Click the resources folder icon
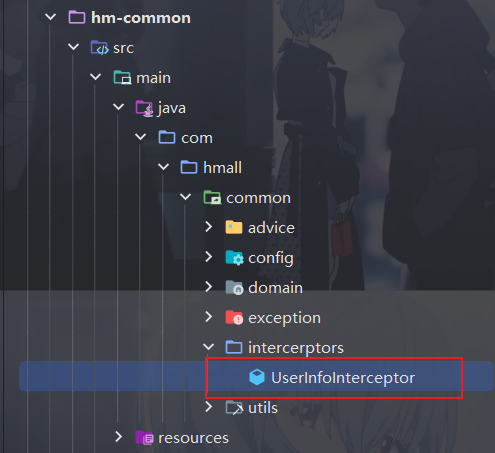Image resolution: width=495 pixels, height=453 pixels. tap(145, 437)
